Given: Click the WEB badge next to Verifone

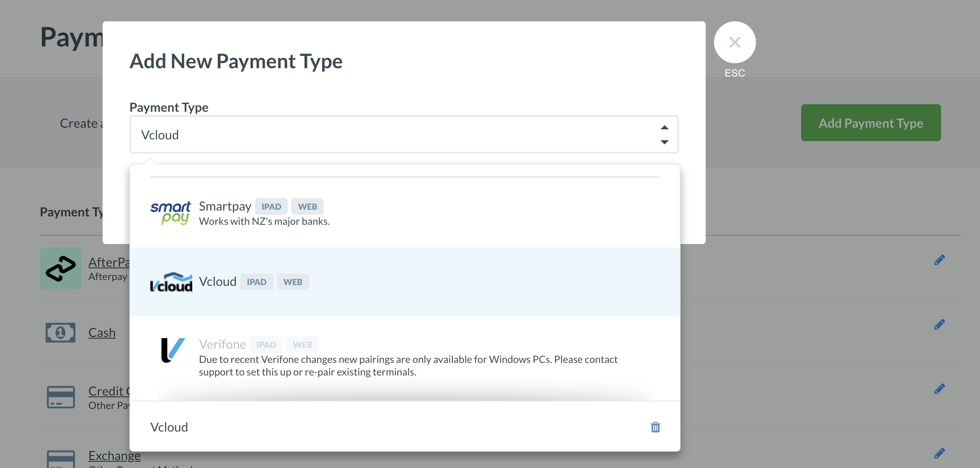Looking at the screenshot, I should click(302, 345).
